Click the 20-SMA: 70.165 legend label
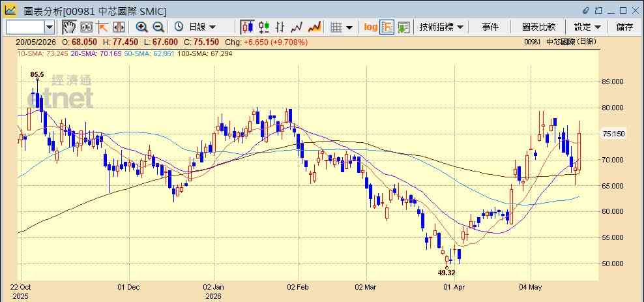Screen dimensions: 644x302 pos(95,53)
